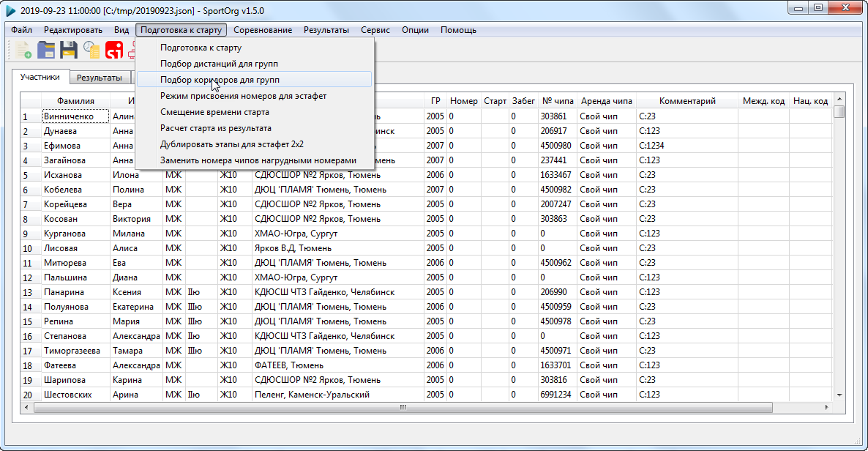Click the horizontal scrollbar left arrow
This screenshot has height=451, width=868.
coord(26,407)
